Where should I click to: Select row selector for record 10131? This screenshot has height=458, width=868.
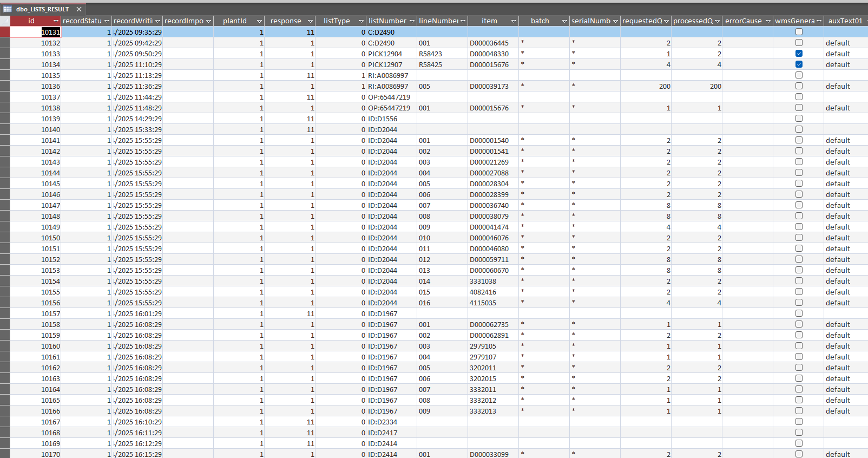5,32
